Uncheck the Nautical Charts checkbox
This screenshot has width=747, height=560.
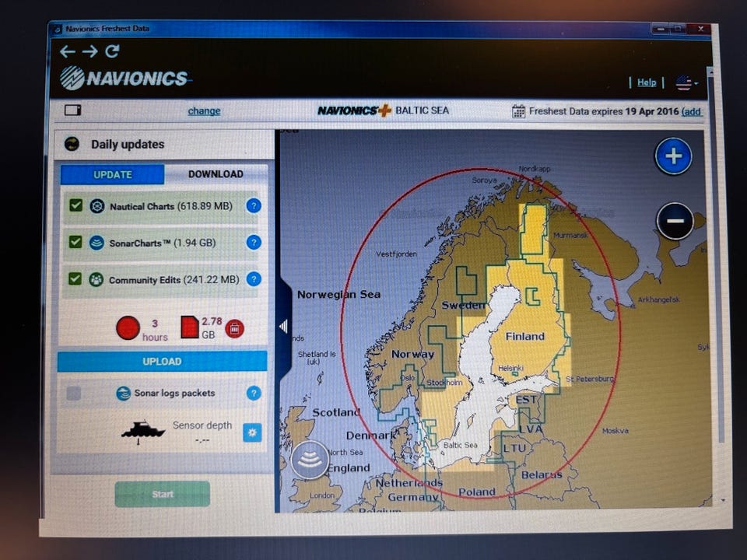pyautogui.click(x=75, y=205)
